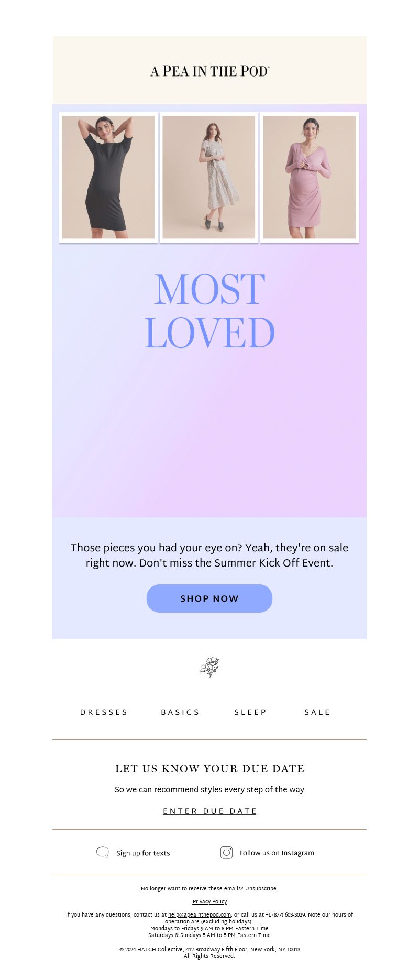Click Sign up for texts
Viewport: 419px width, 980px height.
tap(143, 853)
